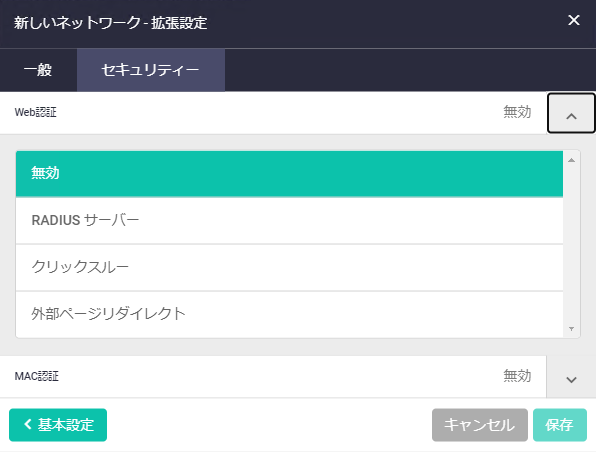Save settings with the 保存 button
The width and height of the screenshot is (596, 452).
point(560,425)
